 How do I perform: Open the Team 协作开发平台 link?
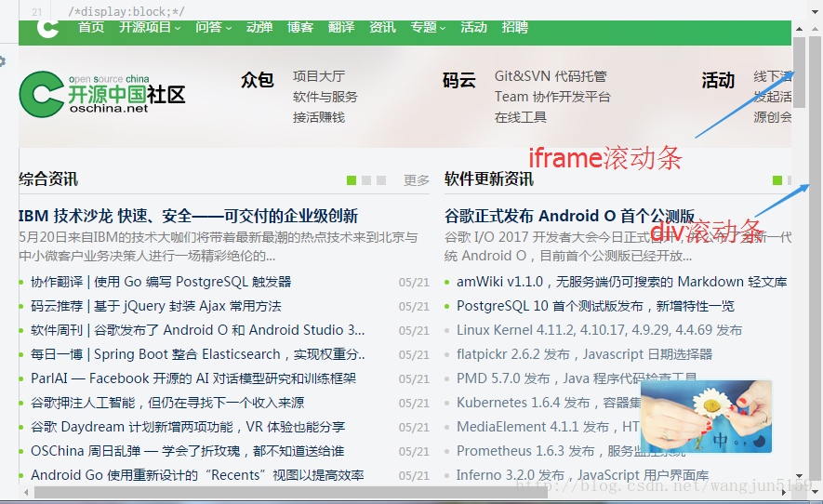(552, 97)
